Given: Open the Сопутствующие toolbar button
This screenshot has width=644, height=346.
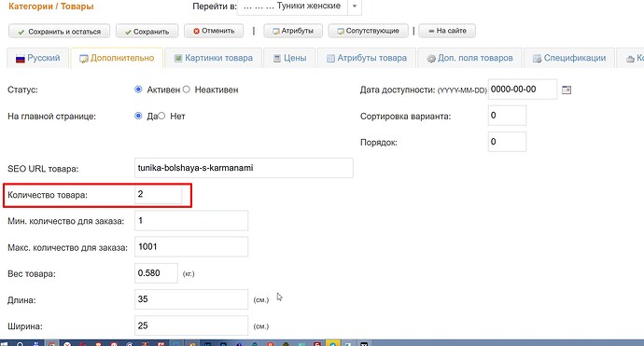Looking at the screenshot, I should point(368,31).
